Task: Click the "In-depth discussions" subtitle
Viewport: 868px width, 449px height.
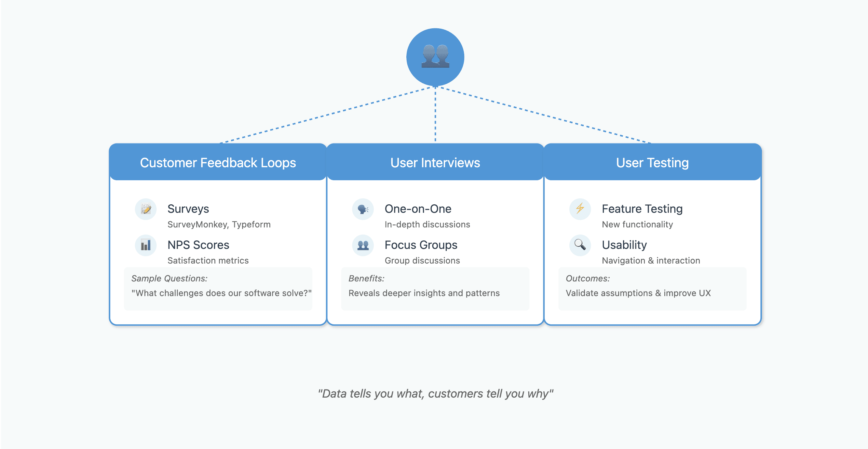Action: click(x=427, y=224)
